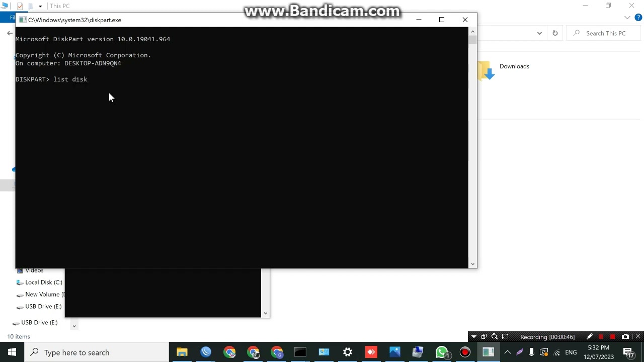The width and height of the screenshot is (644, 362).
Task: Close the Bandicam recording bar
Action: coord(637,337)
